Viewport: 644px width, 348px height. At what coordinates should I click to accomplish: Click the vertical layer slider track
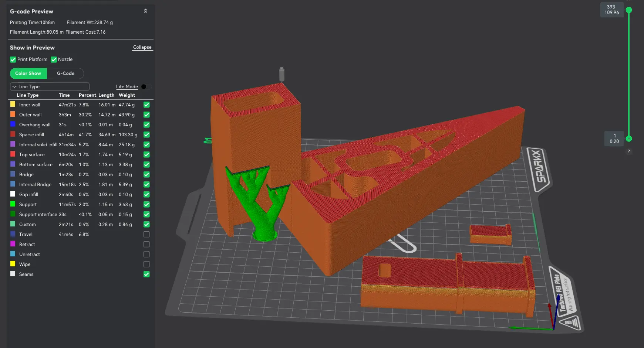[628, 74]
